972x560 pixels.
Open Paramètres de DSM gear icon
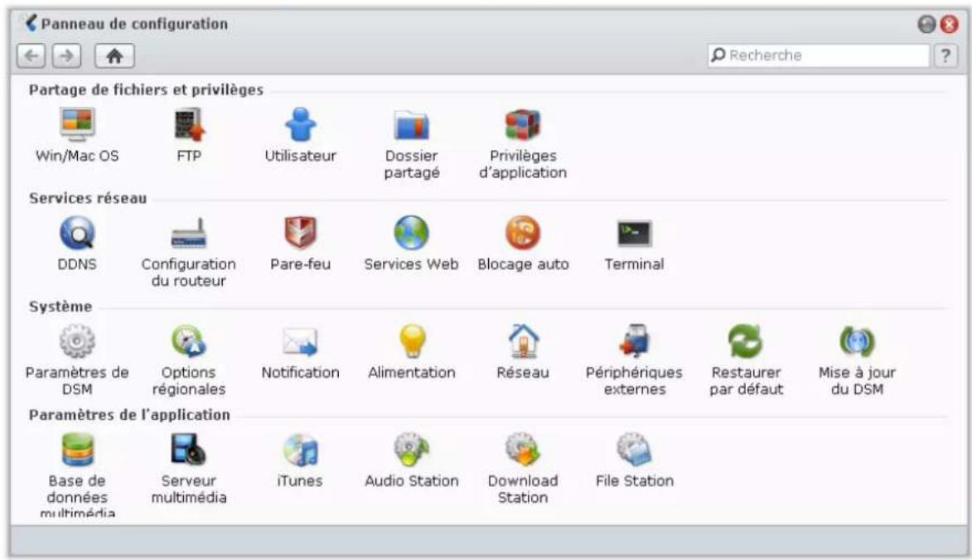pos(77,341)
